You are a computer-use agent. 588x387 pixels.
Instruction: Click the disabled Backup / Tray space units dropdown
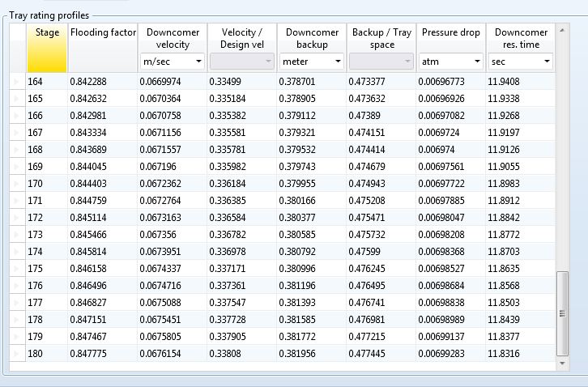(381, 62)
